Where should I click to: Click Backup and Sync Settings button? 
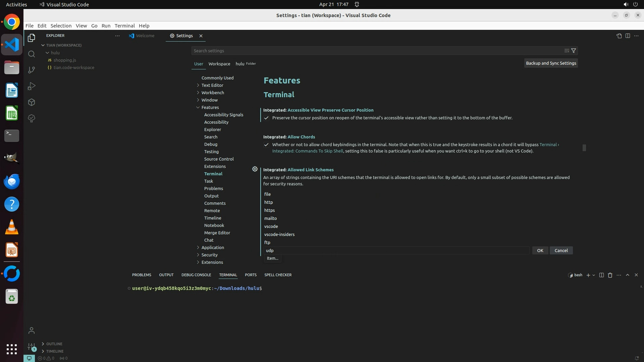tap(551, 63)
